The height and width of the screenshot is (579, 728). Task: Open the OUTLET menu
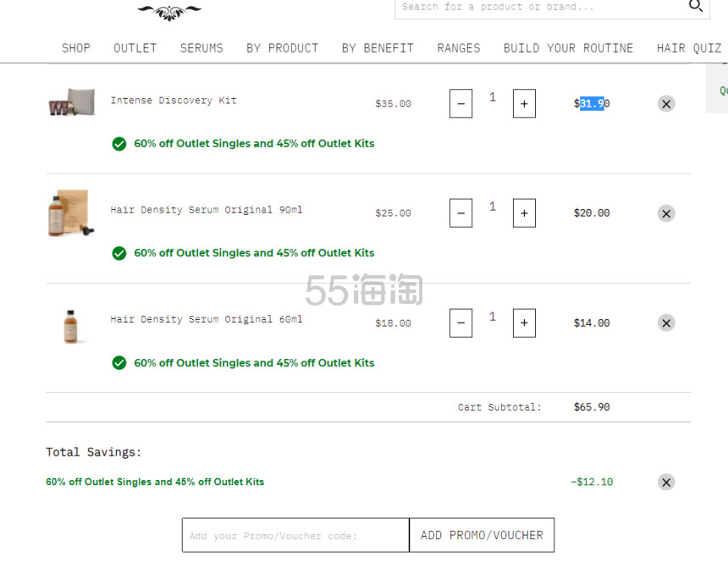(135, 48)
